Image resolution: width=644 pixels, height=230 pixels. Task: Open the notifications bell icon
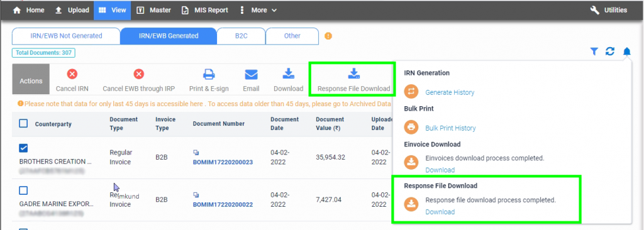pos(627,52)
